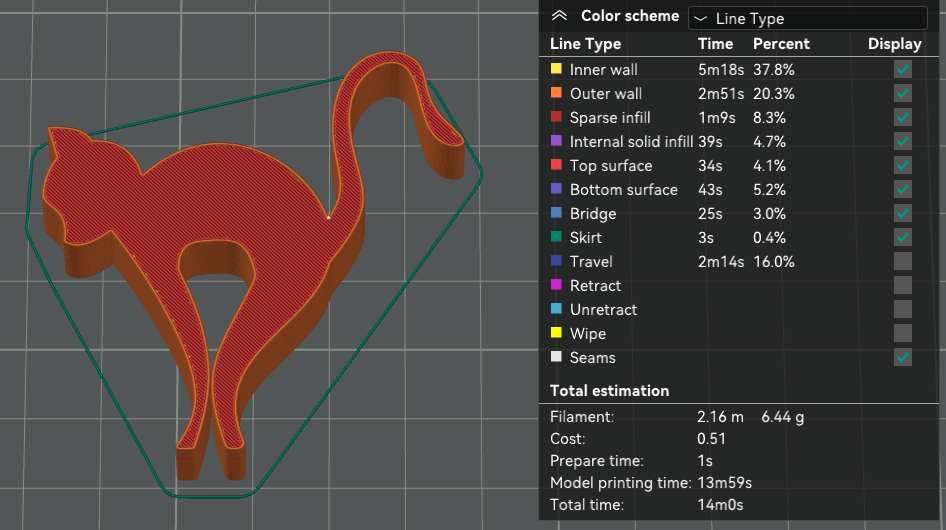946x530 pixels.
Task: Click the orange Outer wall color swatch
Action: coord(556,92)
